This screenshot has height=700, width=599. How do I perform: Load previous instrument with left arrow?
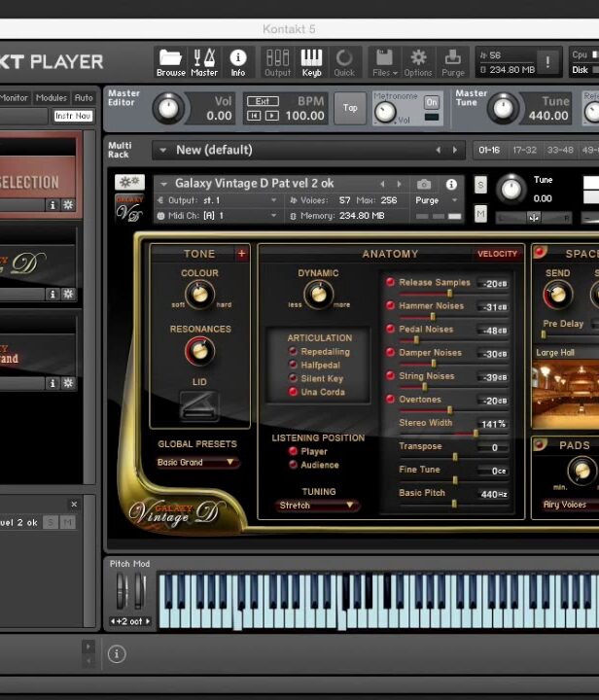[382, 184]
